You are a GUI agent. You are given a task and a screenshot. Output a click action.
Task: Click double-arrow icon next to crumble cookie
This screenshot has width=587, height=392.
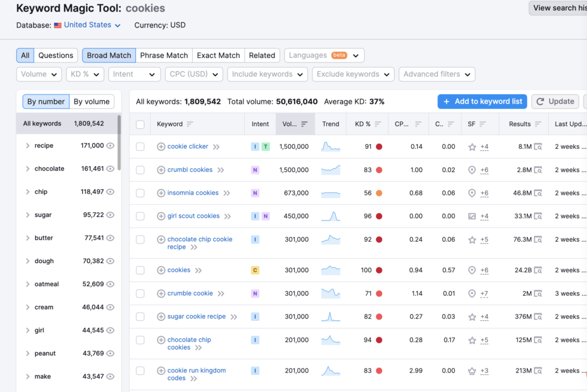pyautogui.click(x=221, y=293)
